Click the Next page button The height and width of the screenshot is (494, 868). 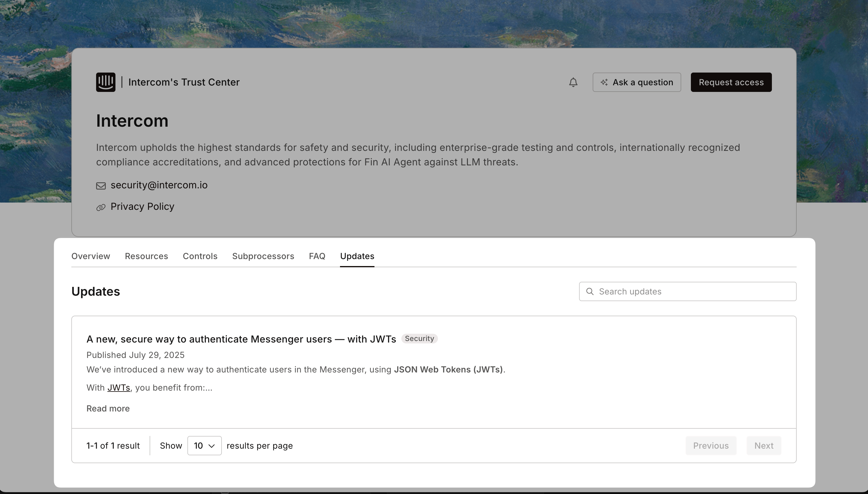(763, 446)
